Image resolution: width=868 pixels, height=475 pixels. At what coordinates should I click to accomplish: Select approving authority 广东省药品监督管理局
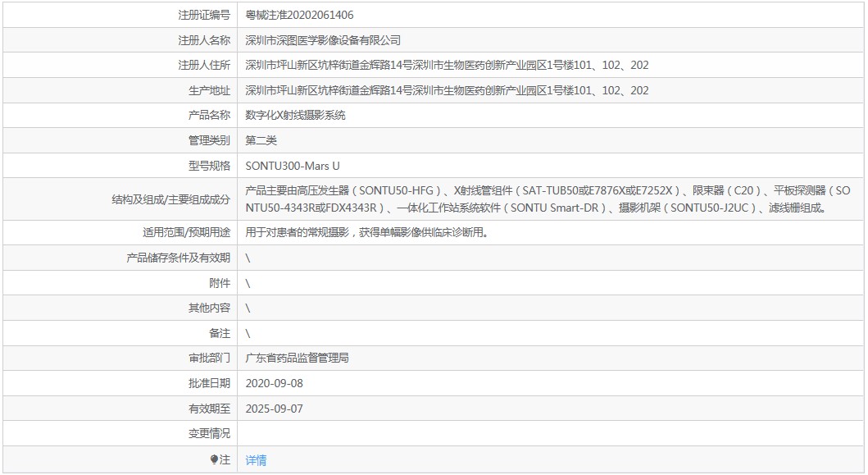point(297,358)
